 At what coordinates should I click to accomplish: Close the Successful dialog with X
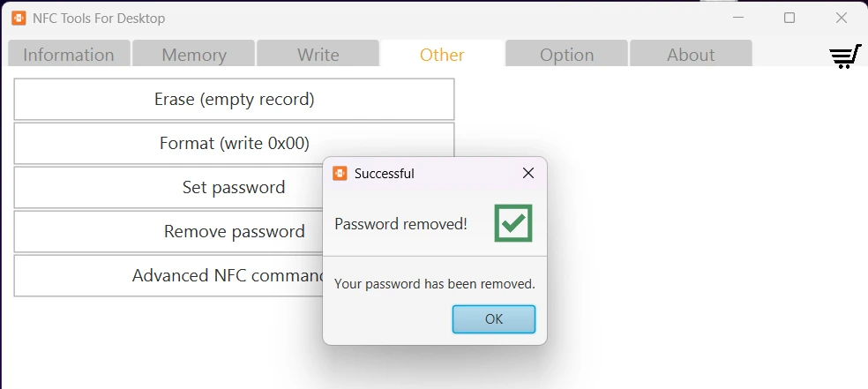tap(528, 174)
